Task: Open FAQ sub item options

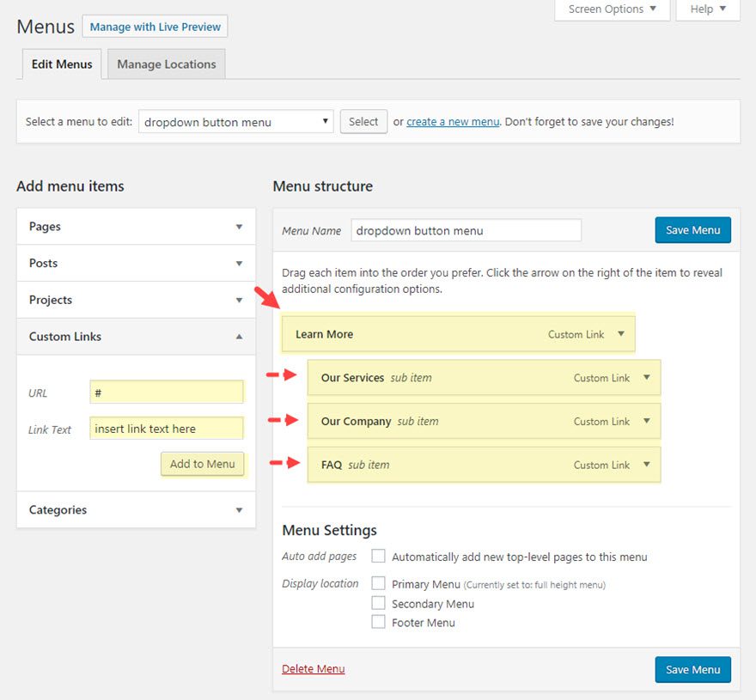Action: (x=646, y=465)
